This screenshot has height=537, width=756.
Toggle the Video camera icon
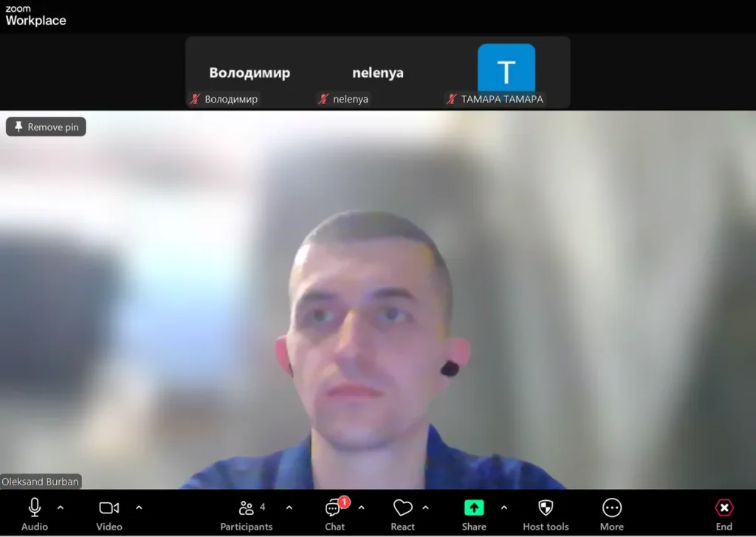point(109,507)
